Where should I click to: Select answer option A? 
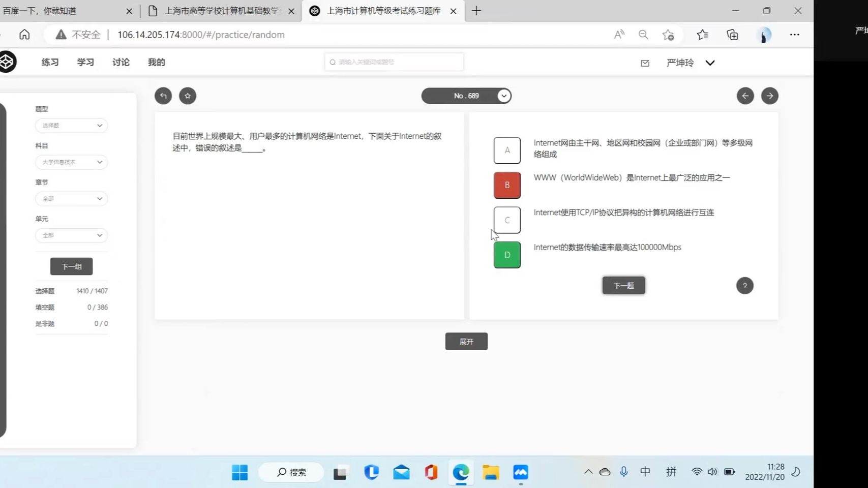[x=507, y=150]
